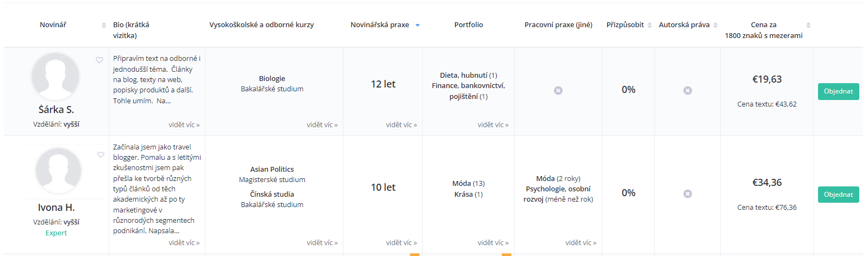Click Ivona H. profile avatar
The width and height of the screenshot is (868, 256).
[58, 171]
